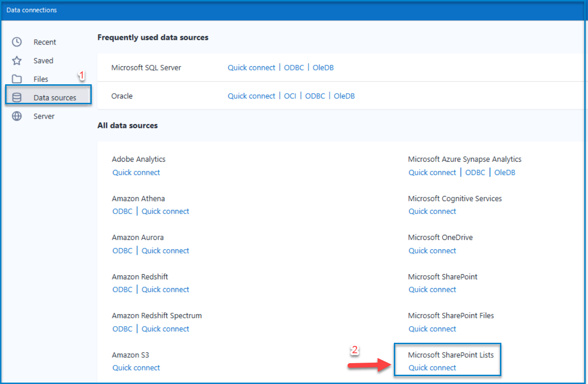This screenshot has width=588, height=384.
Task: Click the Data connections title bar
Action: click(x=294, y=10)
